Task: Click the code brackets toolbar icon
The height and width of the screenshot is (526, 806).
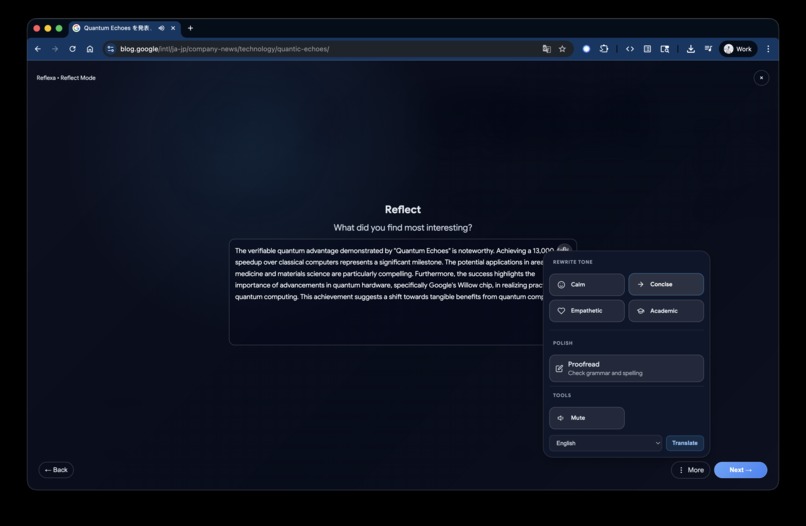Action: click(630, 49)
